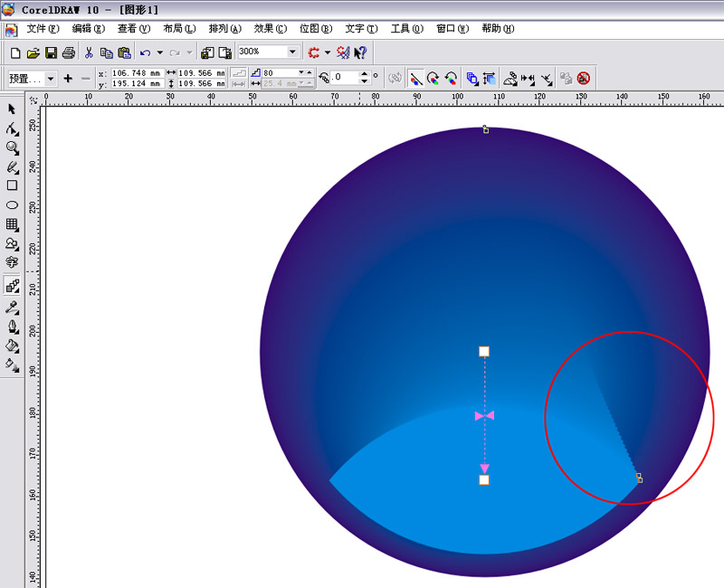Select the Fill tool
This screenshot has width=724, height=588.
(12, 346)
